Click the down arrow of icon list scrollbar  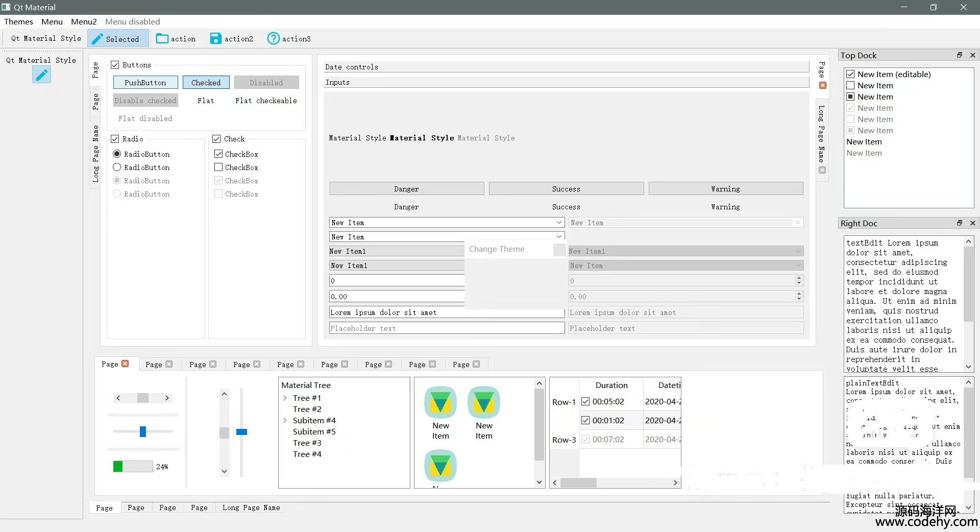click(x=539, y=482)
